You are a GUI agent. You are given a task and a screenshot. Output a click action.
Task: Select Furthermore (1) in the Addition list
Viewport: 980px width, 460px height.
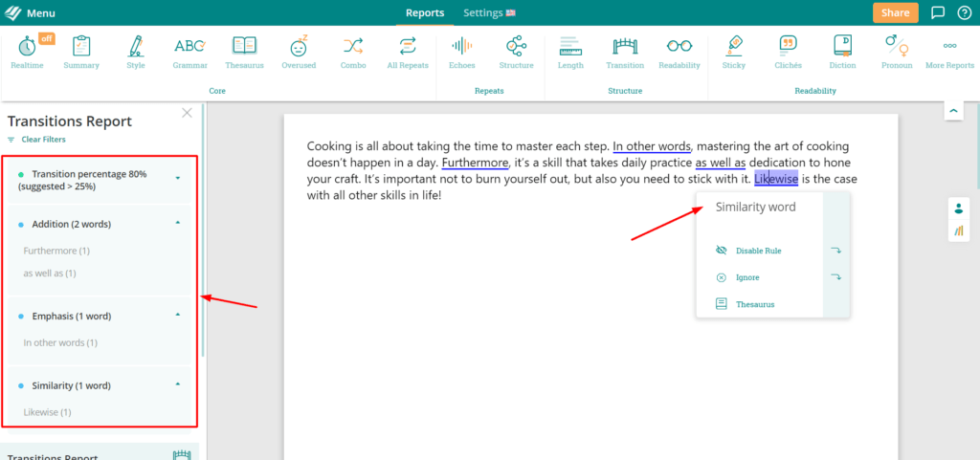(56, 252)
